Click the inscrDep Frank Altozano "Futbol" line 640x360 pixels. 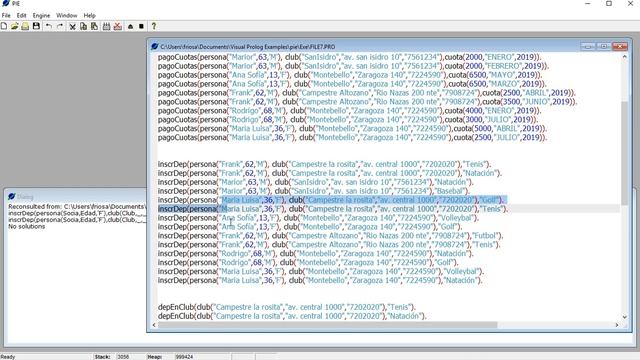[331, 236]
